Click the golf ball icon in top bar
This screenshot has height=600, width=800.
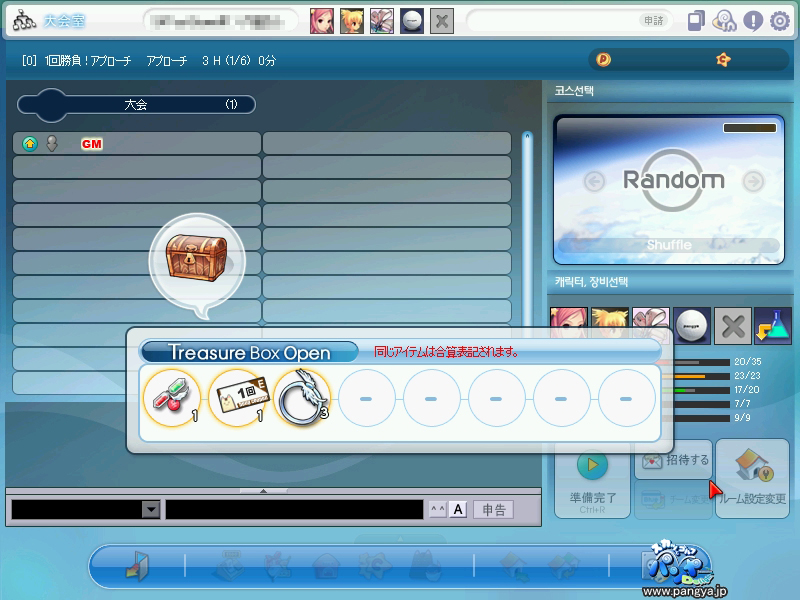412,21
